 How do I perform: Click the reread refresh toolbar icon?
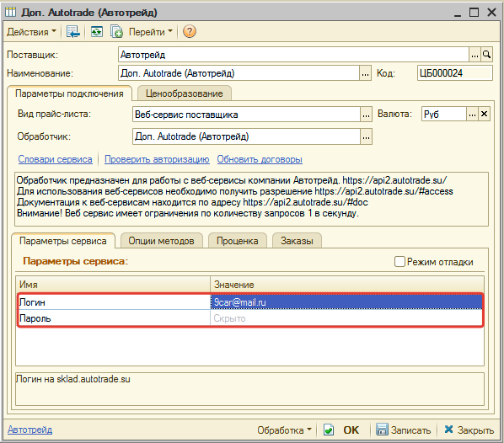pyautogui.click(x=96, y=32)
